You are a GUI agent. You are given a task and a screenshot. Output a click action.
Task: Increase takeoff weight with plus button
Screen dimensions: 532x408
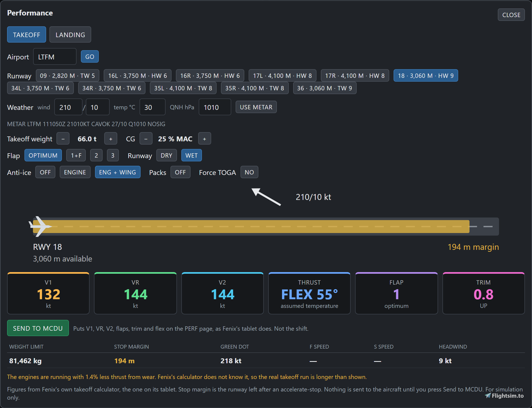pos(111,139)
